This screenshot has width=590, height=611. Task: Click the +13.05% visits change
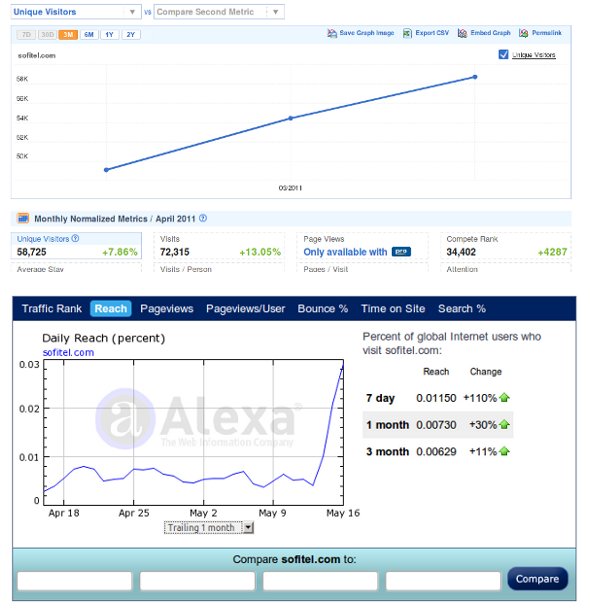coord(260,252)
